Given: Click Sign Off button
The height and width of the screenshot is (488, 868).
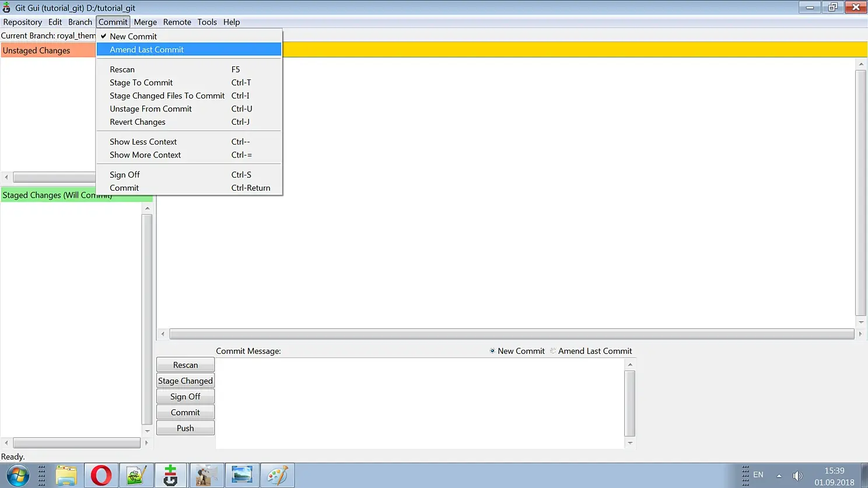Looking at the screenshot, I should click(x=185, y=396).
